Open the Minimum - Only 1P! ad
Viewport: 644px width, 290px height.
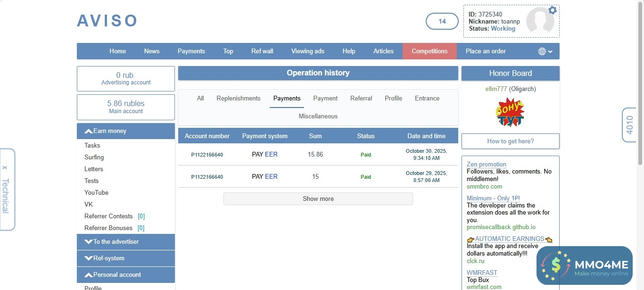[x=493, y=199]
